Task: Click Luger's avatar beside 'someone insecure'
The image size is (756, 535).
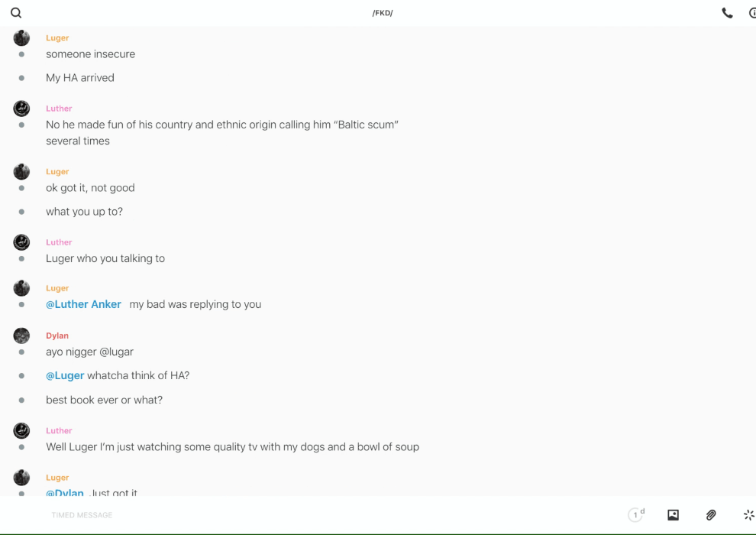Action: (x=21, y=38)
